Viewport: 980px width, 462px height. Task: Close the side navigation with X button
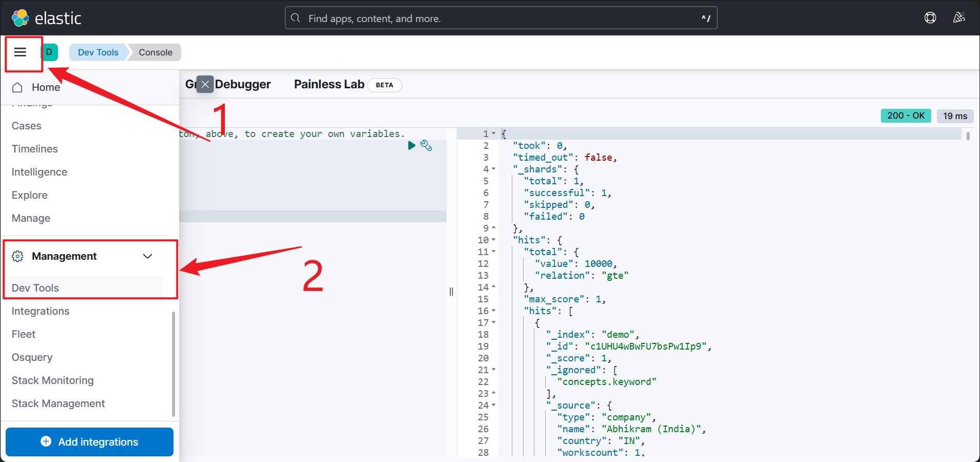click(x=205, y=84)
